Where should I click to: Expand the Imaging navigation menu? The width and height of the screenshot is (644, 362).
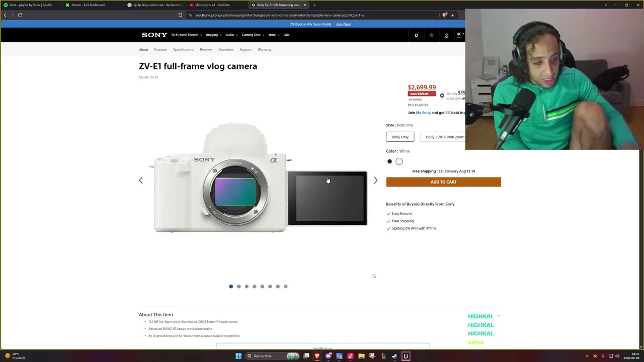[x=213, y=35]
